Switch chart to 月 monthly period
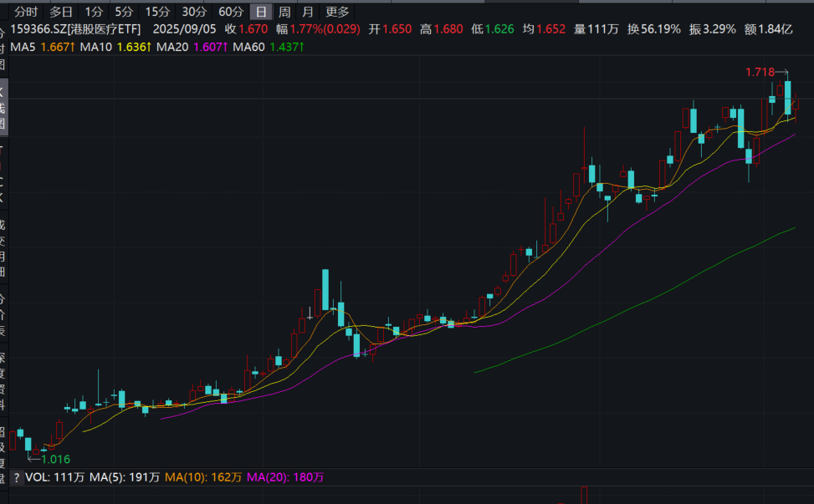The width and height of the screenshot is (814, 504). click(308, 12)
